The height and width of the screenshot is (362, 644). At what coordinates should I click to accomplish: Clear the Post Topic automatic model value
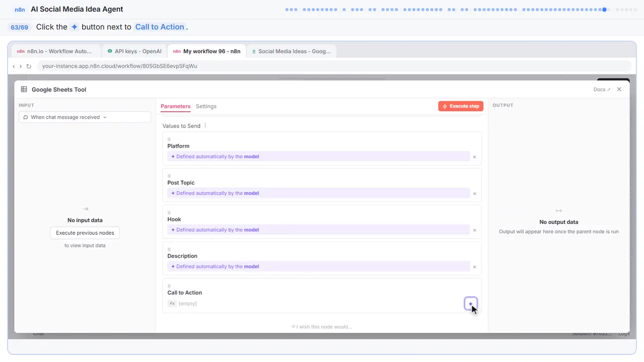tap(474, 194)
